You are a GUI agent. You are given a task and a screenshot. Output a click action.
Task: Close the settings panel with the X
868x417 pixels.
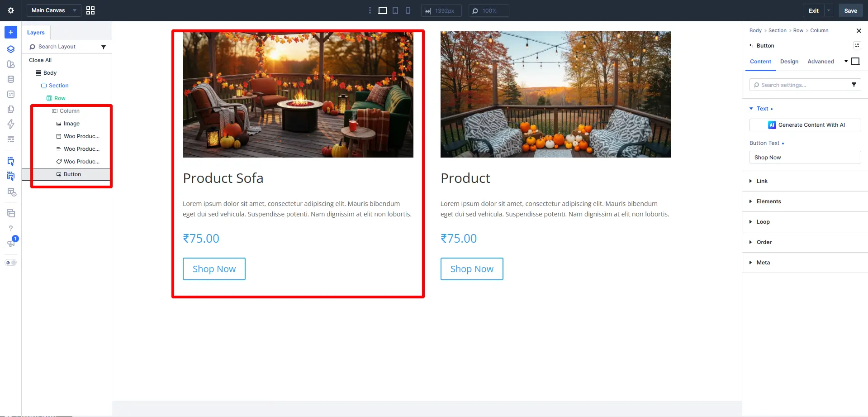[x=859, y=31]
